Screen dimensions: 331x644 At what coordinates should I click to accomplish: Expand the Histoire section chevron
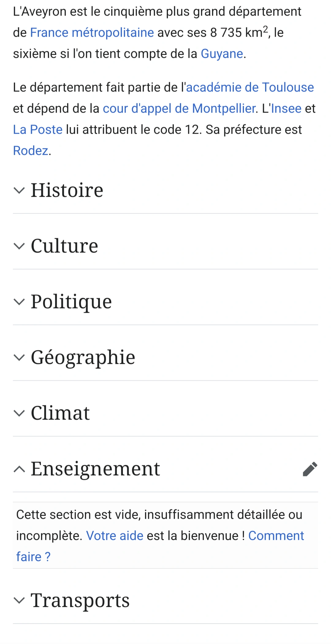[x=19, y=190]
